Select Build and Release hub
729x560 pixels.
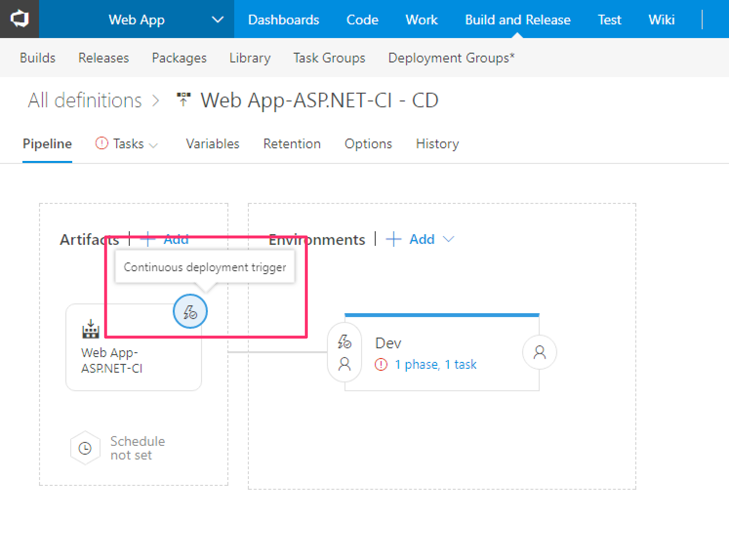pyautogui.click(x=518, y=20)
